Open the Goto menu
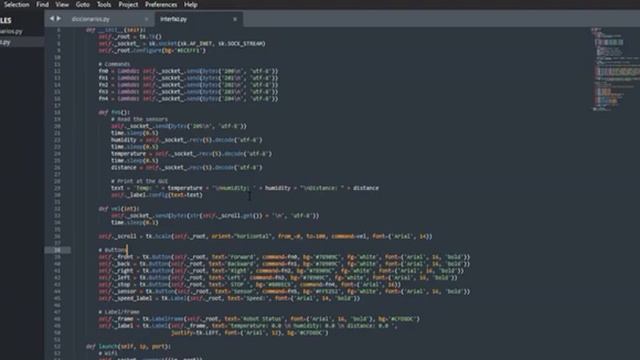The height and width of the screenshot is (360, 640). coord(82,4)
